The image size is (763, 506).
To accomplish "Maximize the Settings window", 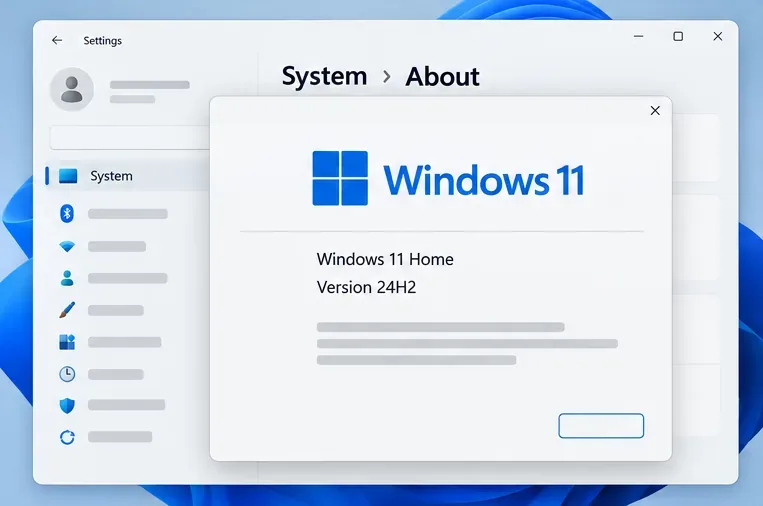I will pos(678,36).
